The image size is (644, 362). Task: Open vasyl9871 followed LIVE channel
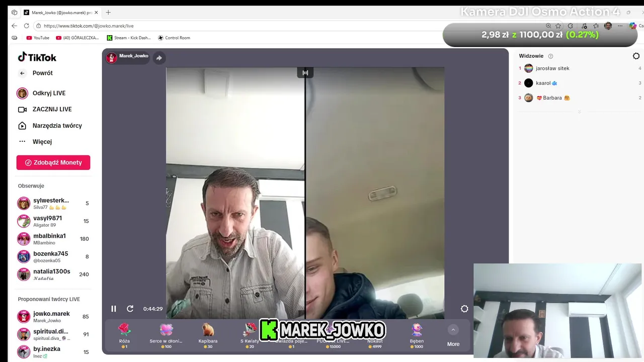coord(53,221)
